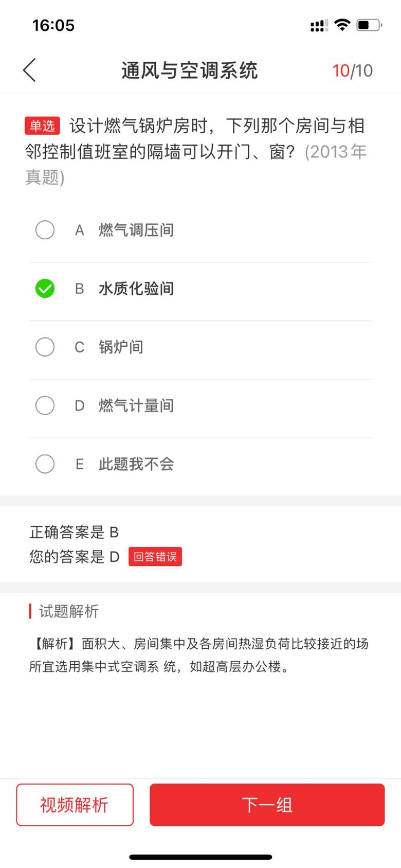Select the green checked option B
The width and height of the screenshot is (401, 868).
click(x=45, y=289)
